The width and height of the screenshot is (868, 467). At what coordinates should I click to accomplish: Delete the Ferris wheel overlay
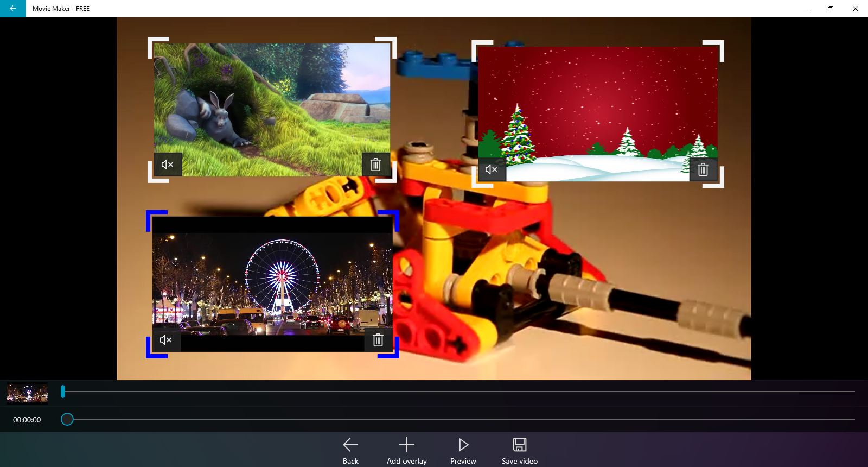click(x=378, y=340)
